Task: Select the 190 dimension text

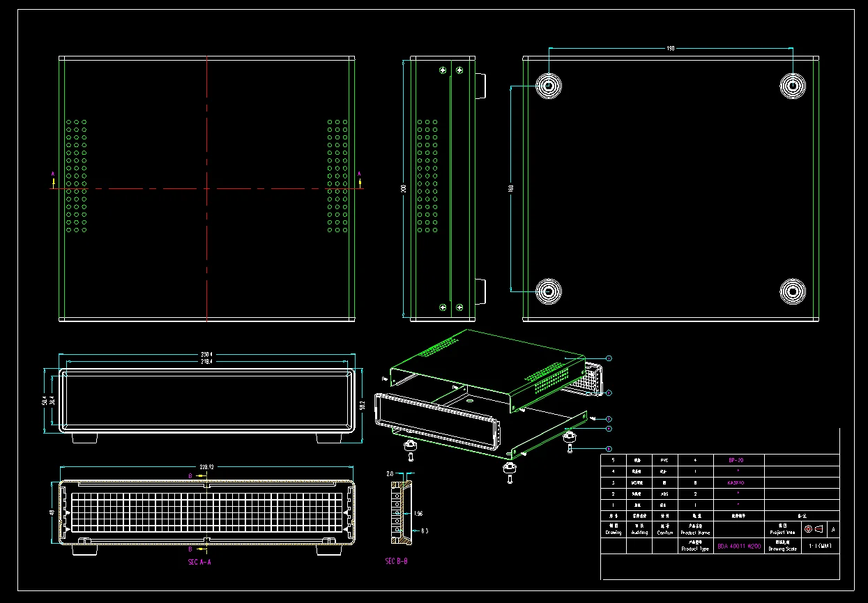Action: [671, 49]
